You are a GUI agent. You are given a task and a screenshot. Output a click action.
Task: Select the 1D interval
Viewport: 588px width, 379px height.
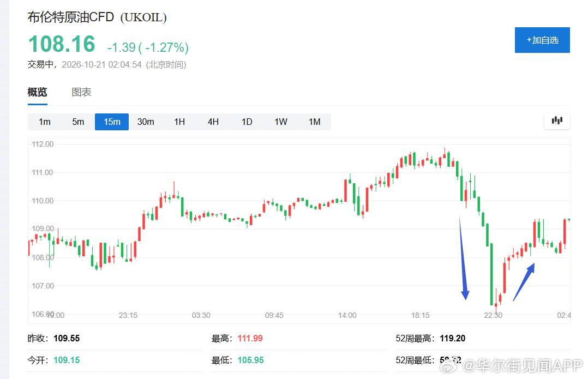pyautogui.click(x=247, y=122)
